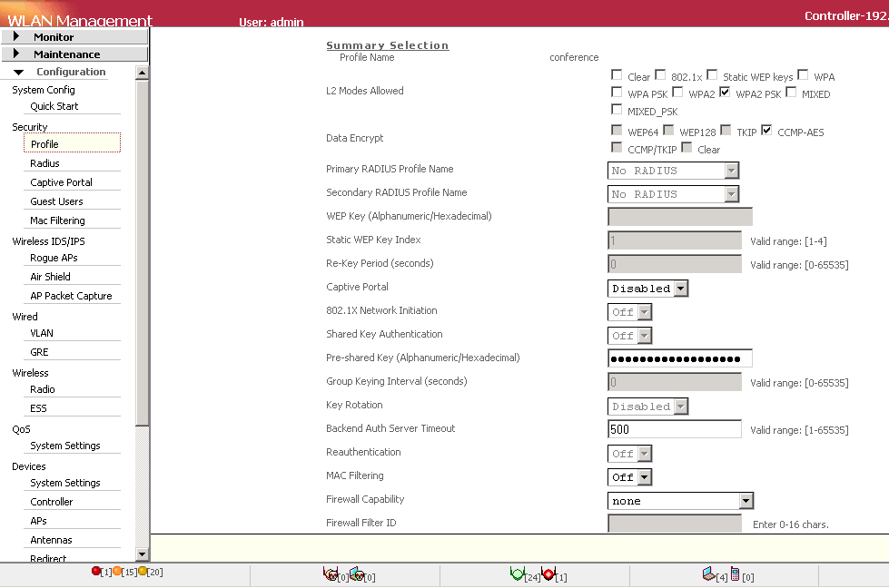
Task: Open Mac Filtering in sidebar
Action: coord(58,220)
